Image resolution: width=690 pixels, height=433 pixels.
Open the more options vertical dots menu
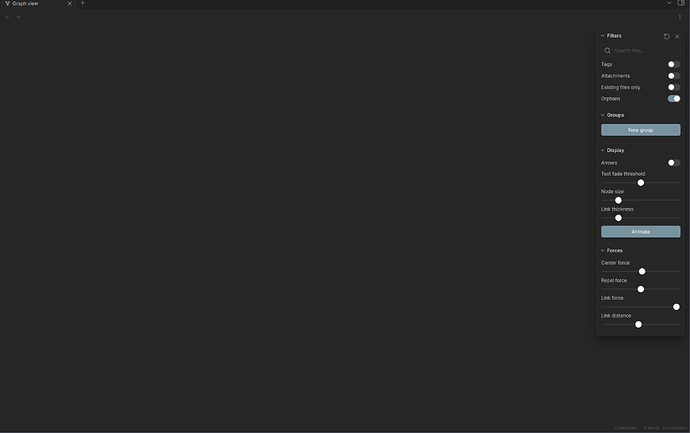tap(679, 17)
